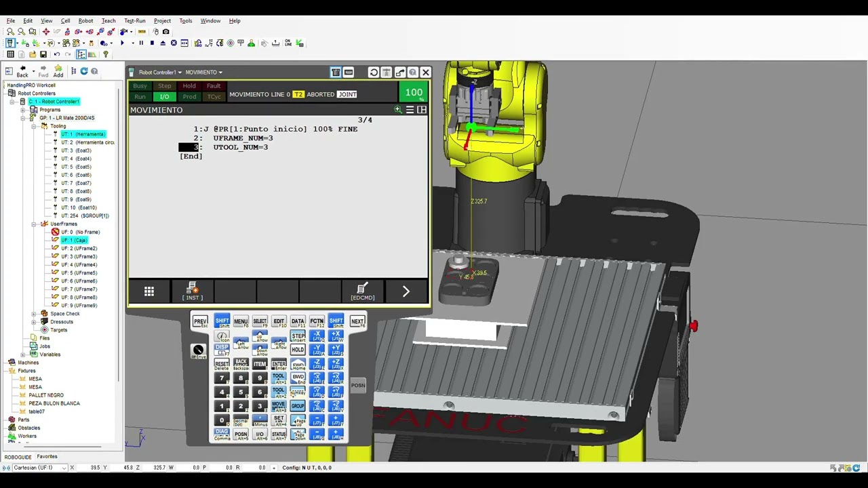This screenshot has height=488, width=868.
Task: Select UF: 1 (Caja) user frame item
Action: point(74,240)
